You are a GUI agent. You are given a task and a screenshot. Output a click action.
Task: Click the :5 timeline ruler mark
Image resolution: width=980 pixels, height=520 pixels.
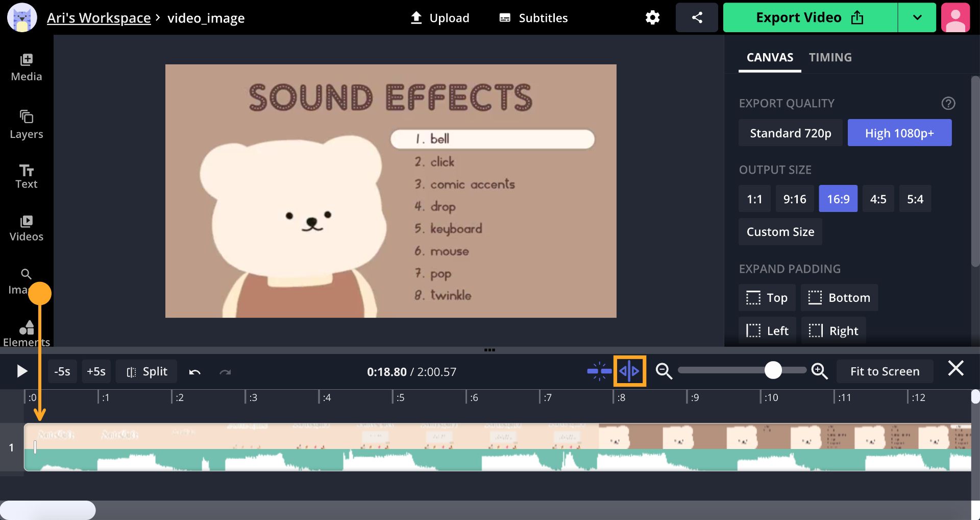pos(400,397)
